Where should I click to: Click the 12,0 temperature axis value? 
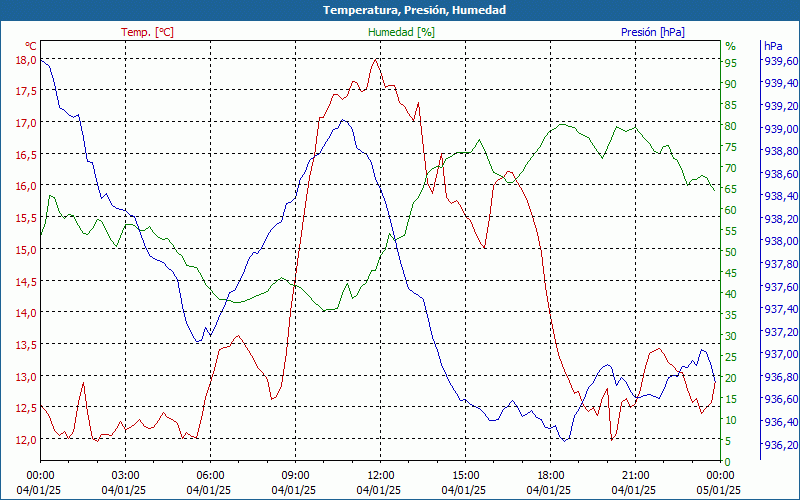tap(26, 440)
